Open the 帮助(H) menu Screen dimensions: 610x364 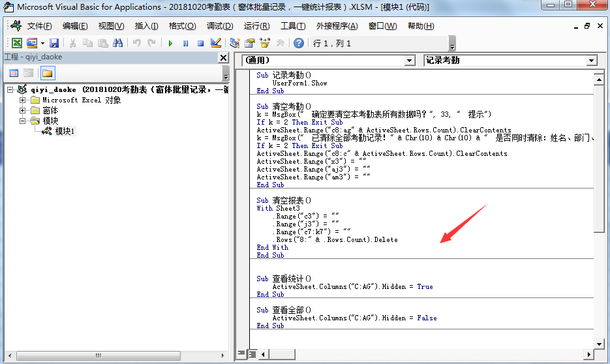421,26
